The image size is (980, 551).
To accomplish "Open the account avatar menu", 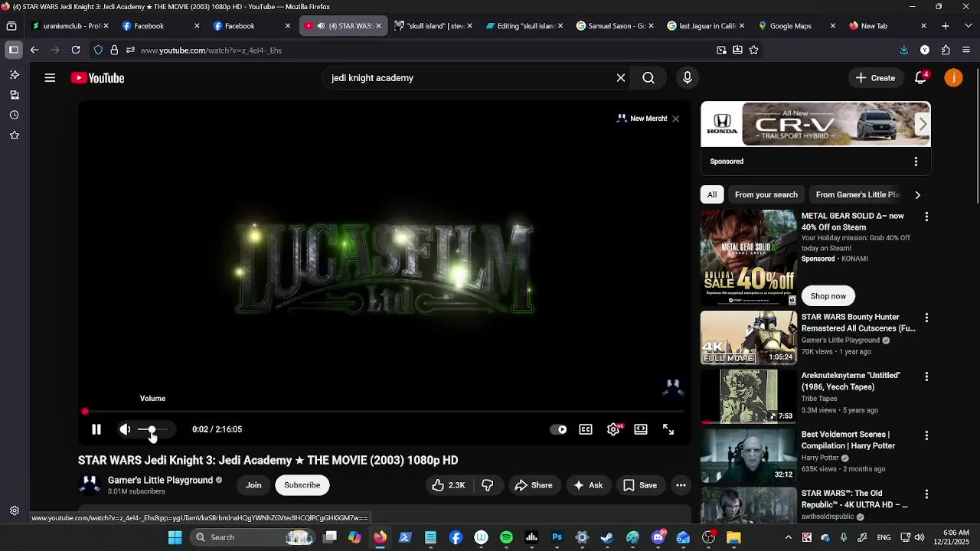I will click(953, 78).
